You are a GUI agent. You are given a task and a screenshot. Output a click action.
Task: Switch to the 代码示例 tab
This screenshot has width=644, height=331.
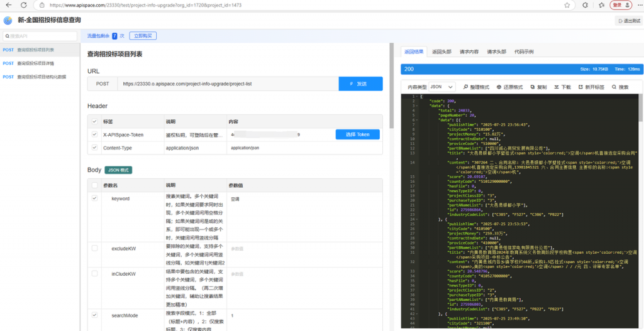click(x=524, y=52)
